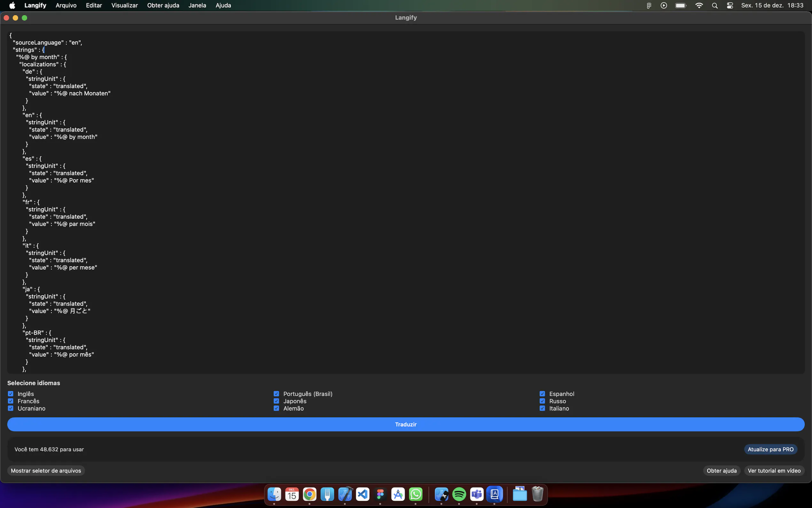The image size is (812, 508).
Task: Open the Simulator app in dock
Action: [x=441, y=494]
